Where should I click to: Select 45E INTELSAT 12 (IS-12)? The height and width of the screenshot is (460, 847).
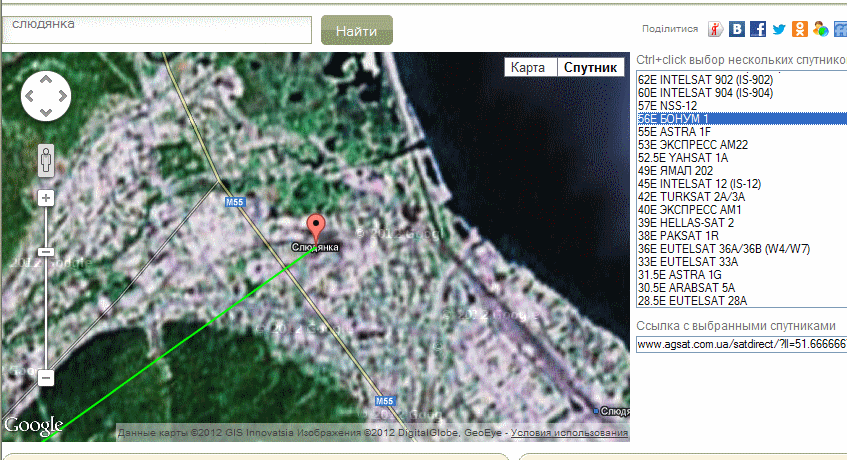741,184
